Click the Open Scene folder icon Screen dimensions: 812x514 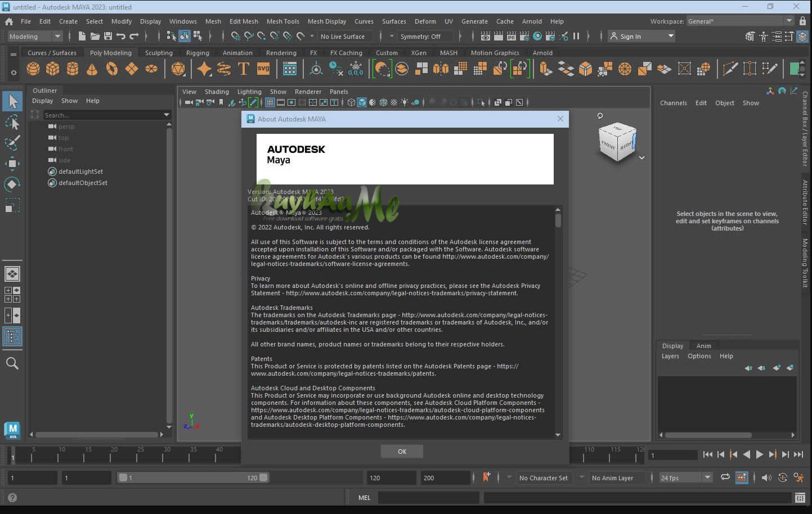(95, 36)
